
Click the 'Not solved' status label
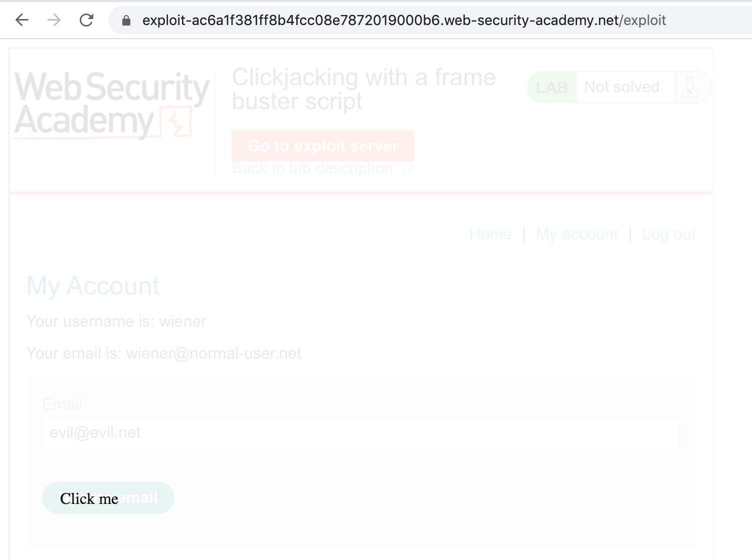(622, 87)
